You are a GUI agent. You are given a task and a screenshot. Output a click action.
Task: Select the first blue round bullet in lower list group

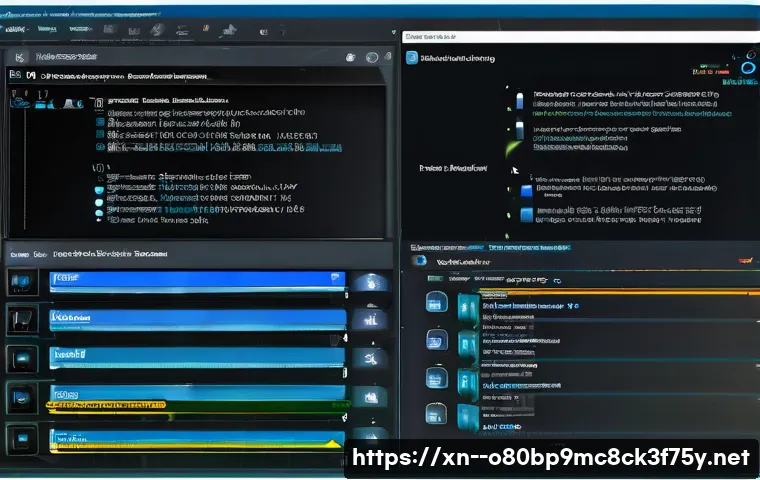point(98,188)
